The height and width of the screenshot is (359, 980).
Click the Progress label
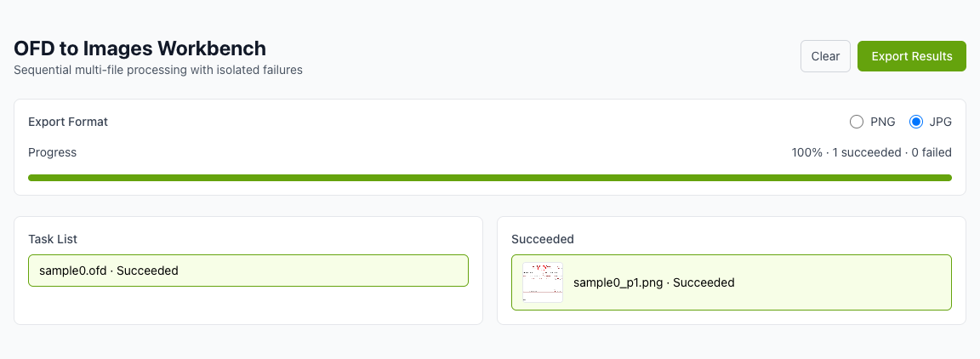tap(53, 152)
